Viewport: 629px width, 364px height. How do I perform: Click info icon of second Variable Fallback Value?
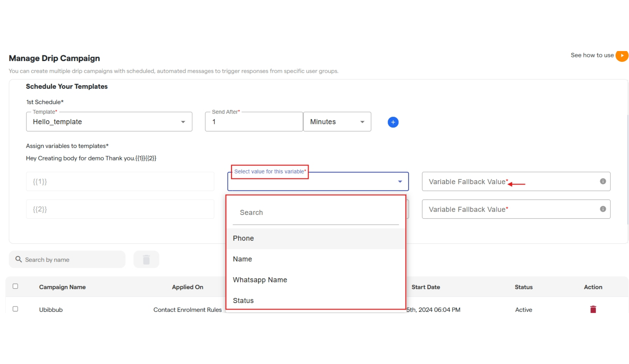pyautogui.click(x=603, y=209)
